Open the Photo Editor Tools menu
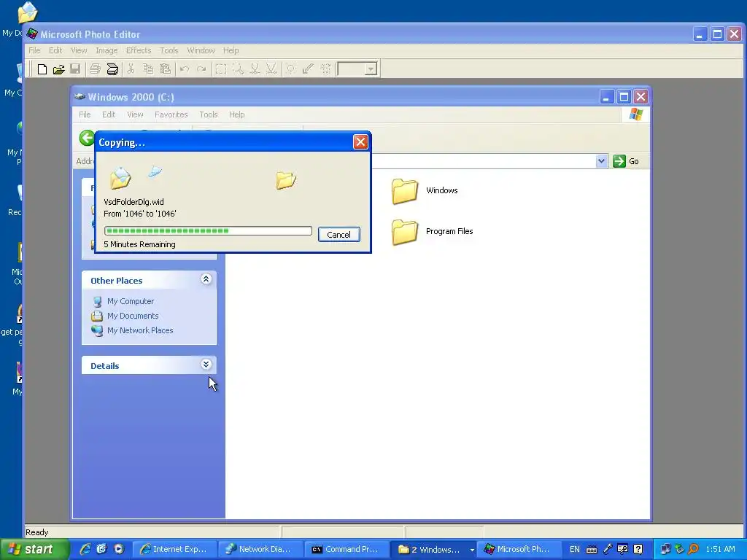747x560 pixels. pos(169,50)
